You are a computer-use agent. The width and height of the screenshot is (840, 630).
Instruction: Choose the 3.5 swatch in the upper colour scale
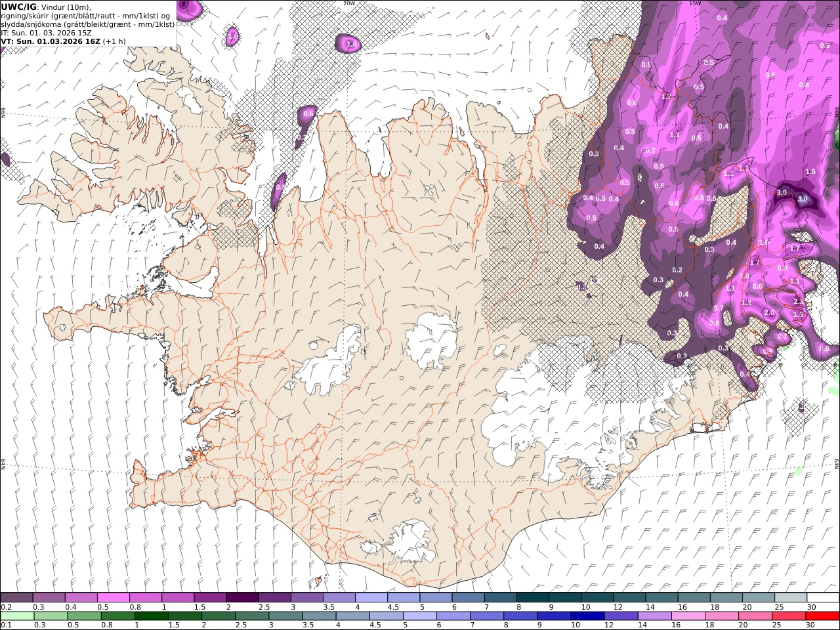339,597
